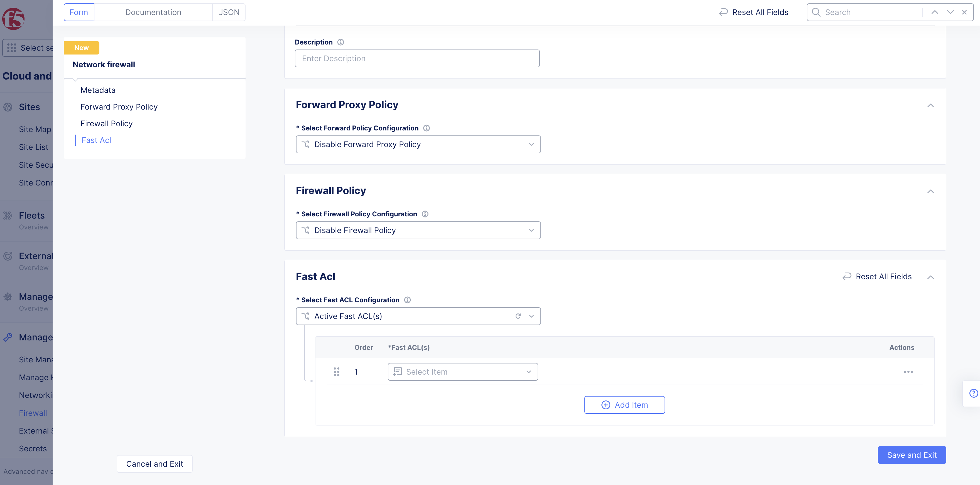Click Save and Exit button
The image size is (980, 485).
point(912,455)
